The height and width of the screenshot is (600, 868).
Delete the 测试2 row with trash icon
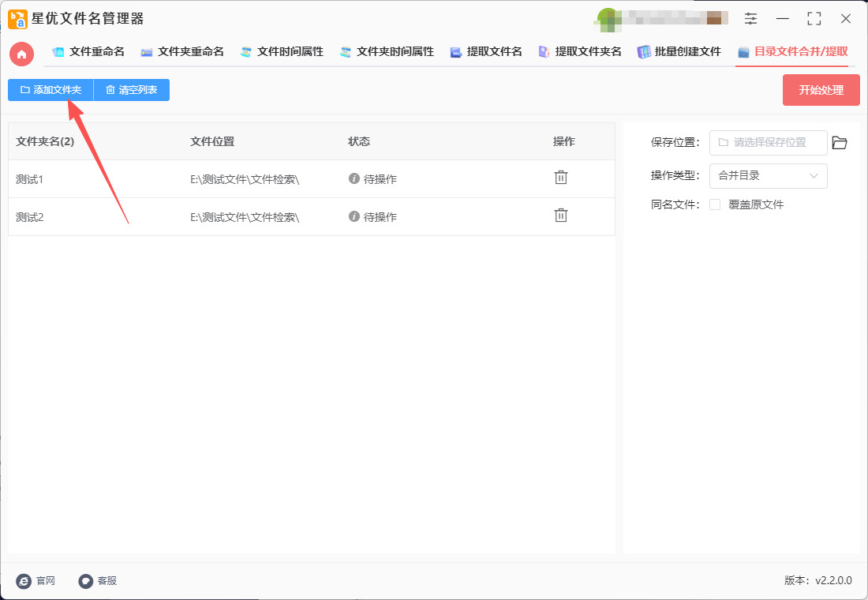(x=560, y=216)
